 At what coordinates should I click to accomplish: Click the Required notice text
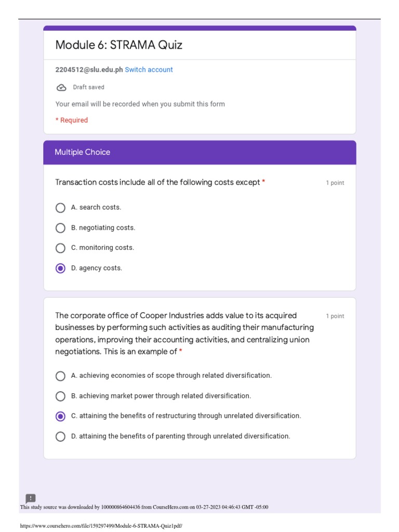pyautogui.click(x=72, y=120)
